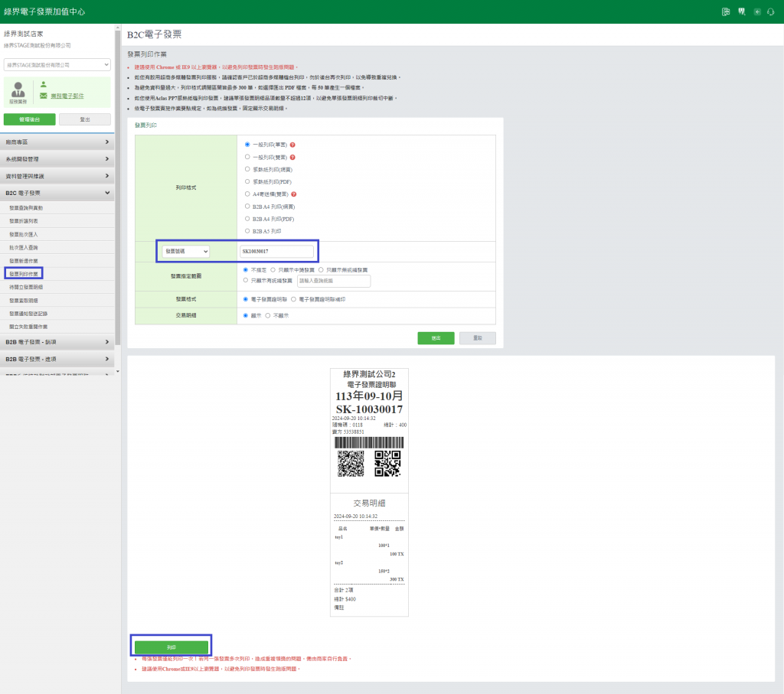This screenshot has height=694, width=784.
Task: Open 發票新增作業 menu item
Action: pyautogui.click(x=24, y=261)
